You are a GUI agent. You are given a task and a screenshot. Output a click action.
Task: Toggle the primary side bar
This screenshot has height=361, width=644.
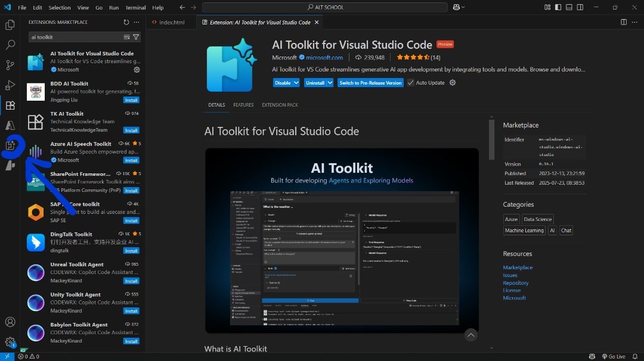tap(558, 7)
